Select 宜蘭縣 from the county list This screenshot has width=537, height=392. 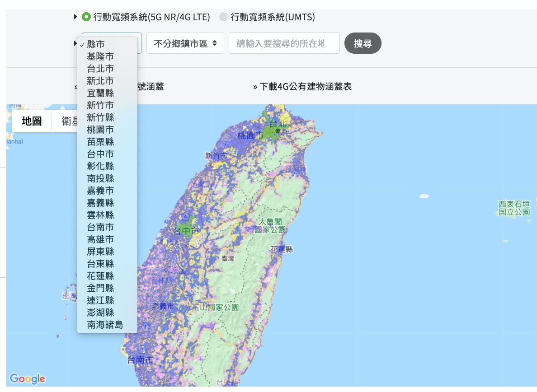108,93
